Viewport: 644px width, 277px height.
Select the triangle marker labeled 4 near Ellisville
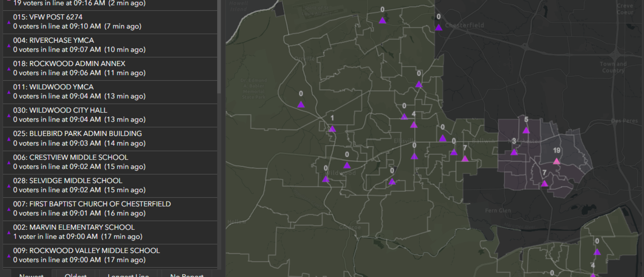click(414, 125)
